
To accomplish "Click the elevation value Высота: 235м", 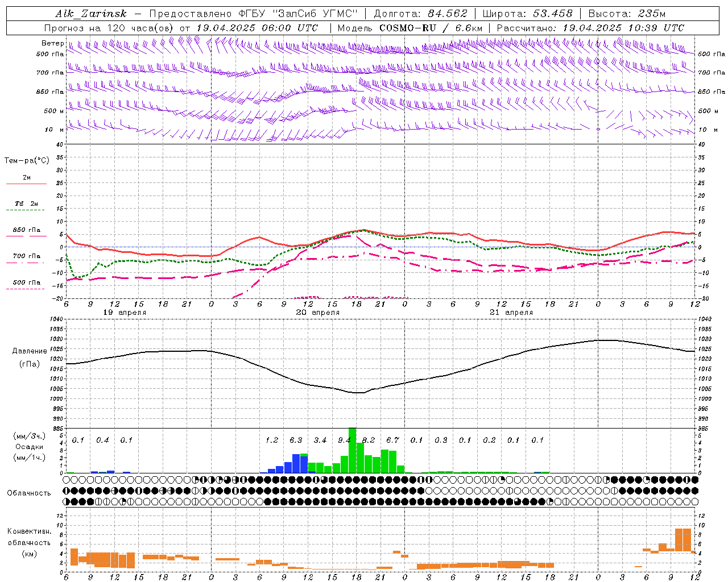I will tap(627, 14).
